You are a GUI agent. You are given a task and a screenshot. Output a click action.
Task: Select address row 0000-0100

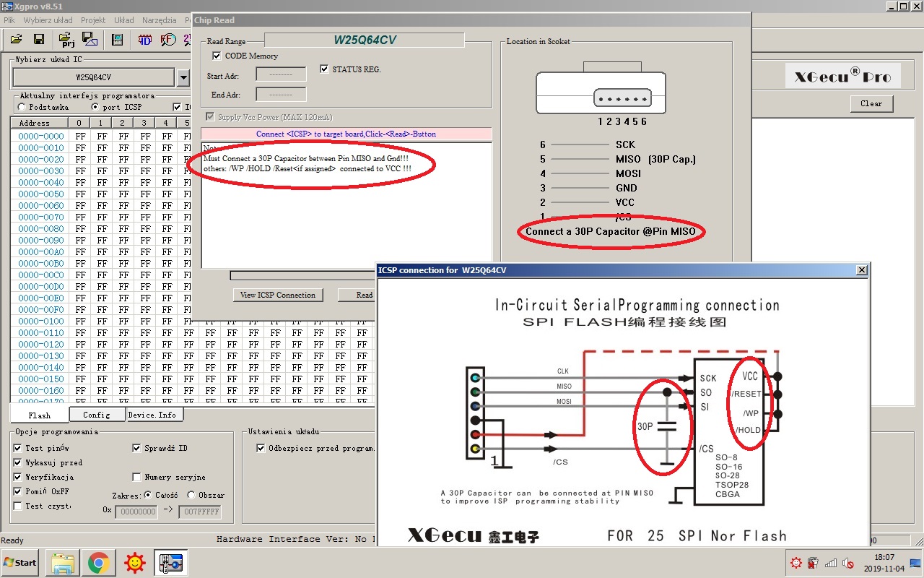[x=41, y=321]
